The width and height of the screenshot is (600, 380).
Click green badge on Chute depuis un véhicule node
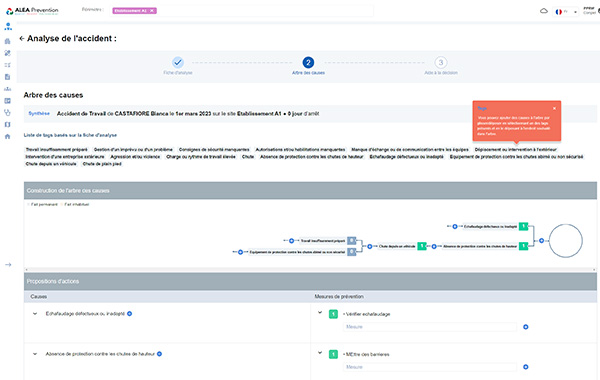tap(422, 246)
